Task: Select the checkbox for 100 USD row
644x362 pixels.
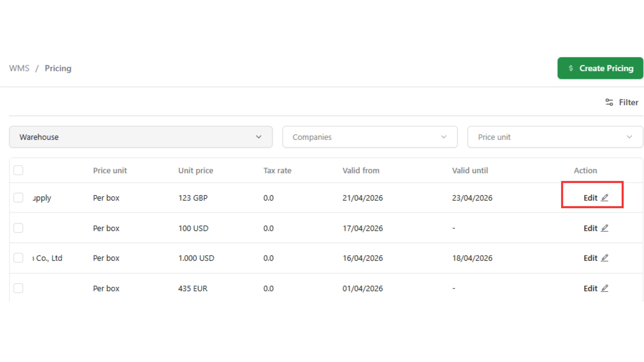Action: [18, 228]
